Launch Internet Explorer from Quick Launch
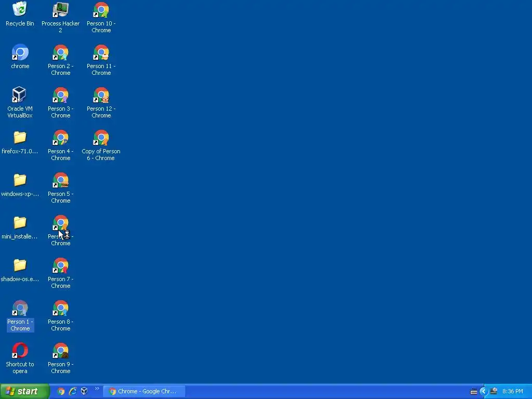Screen dimensions: 532x399 click(x=73, y=391)
